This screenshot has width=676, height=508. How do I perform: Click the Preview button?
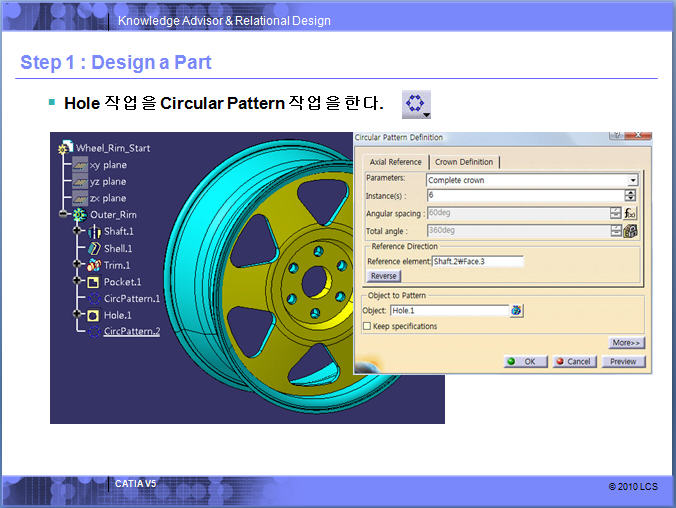coord(623,361)
